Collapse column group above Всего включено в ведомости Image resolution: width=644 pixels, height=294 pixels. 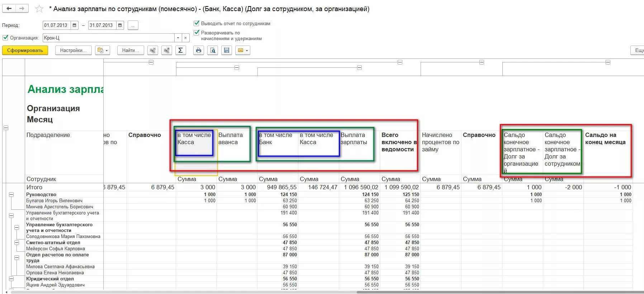click(x=400, y=62)
